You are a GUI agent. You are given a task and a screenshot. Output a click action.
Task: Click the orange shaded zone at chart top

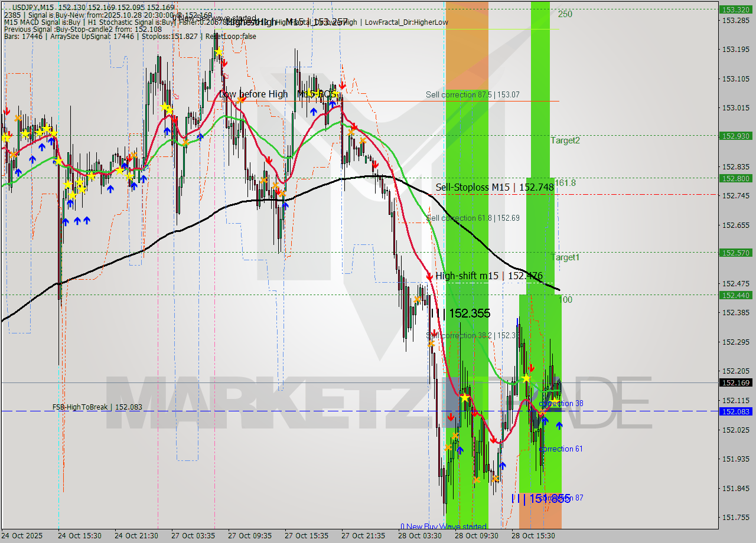(467, 41)
